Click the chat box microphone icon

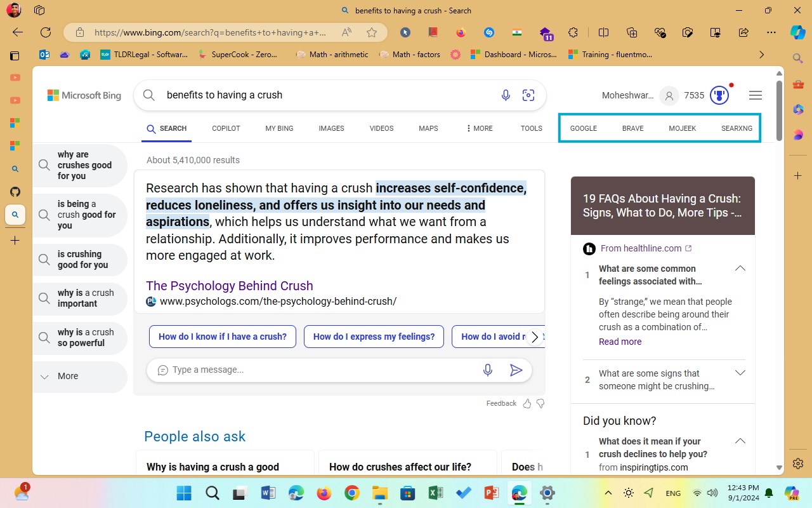point(488,370)
